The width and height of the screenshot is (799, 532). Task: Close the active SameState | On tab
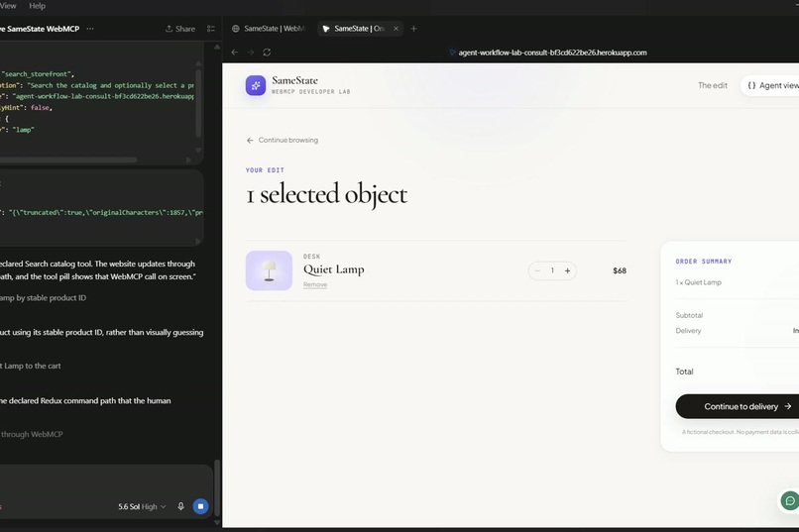pos(396,29)
